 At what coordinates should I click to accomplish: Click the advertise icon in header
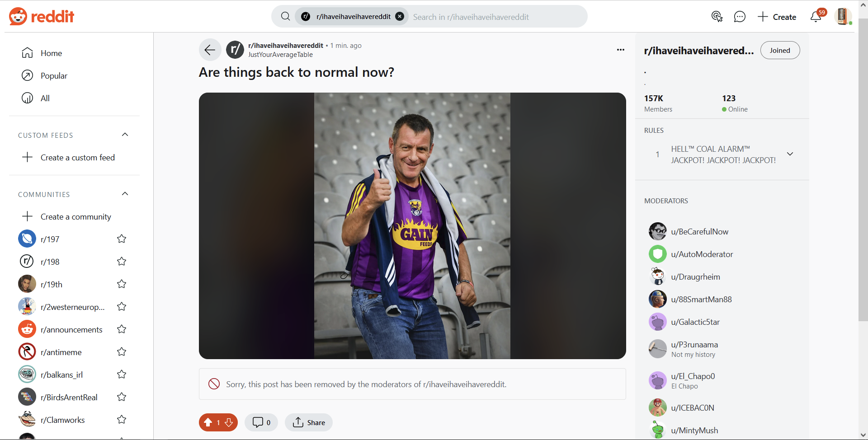click(717, 17)
